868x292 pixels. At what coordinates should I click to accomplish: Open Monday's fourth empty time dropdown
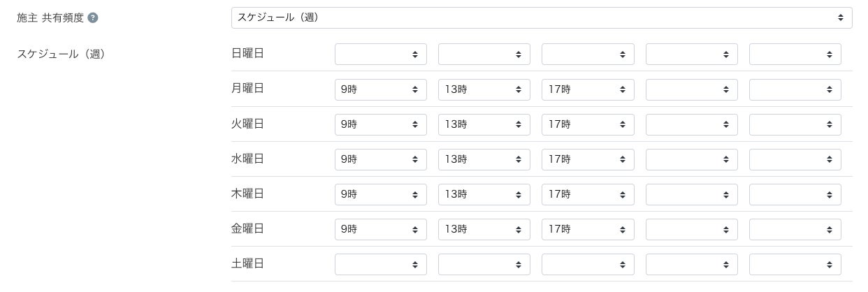(x=691, y=89)
